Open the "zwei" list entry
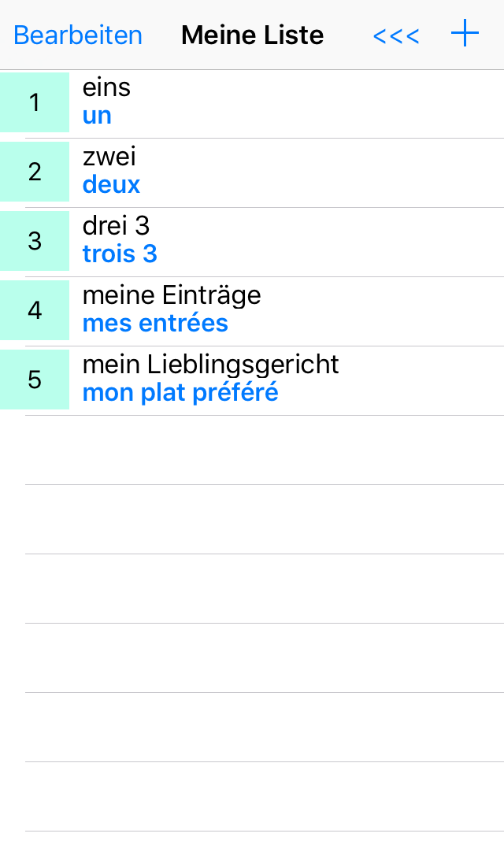Screen dimensions: 504x863 point(109,157)
